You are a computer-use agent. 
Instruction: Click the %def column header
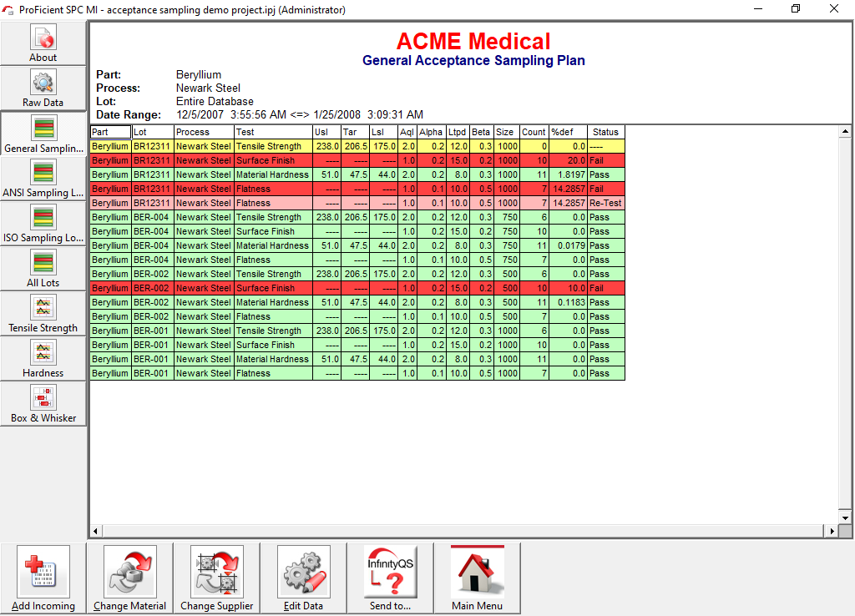coord(568,132)
